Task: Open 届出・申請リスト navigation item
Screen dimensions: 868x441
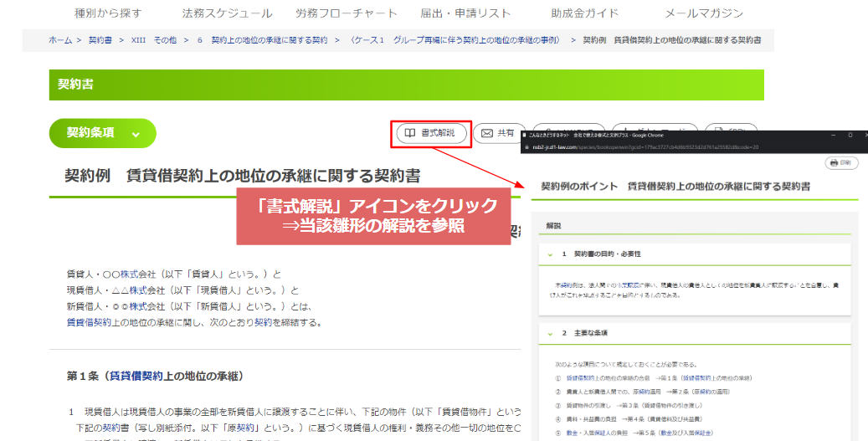Action: tap(465, 13)
